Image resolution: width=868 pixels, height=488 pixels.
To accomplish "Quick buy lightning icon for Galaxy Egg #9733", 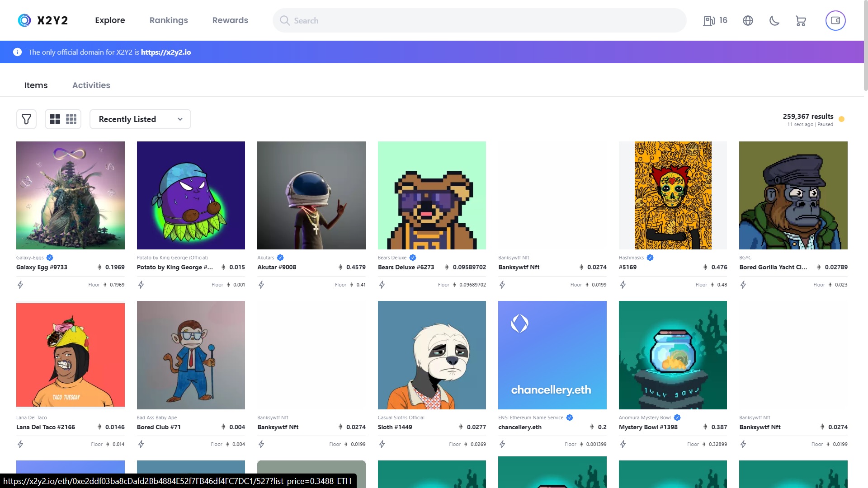I will click(x=20, y=285).
